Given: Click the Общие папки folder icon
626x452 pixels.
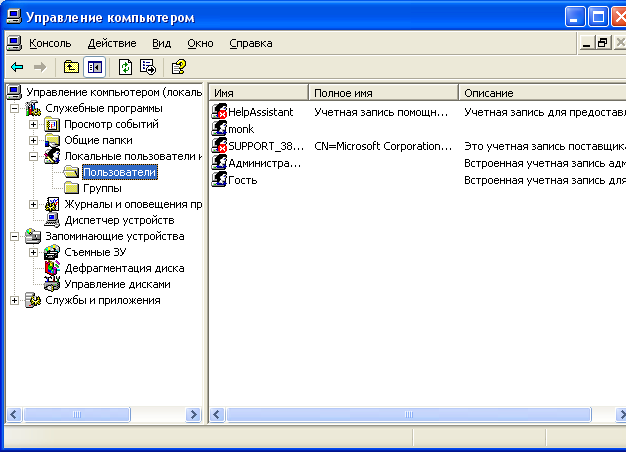Looking at the screenshot, I should (52, 140).
